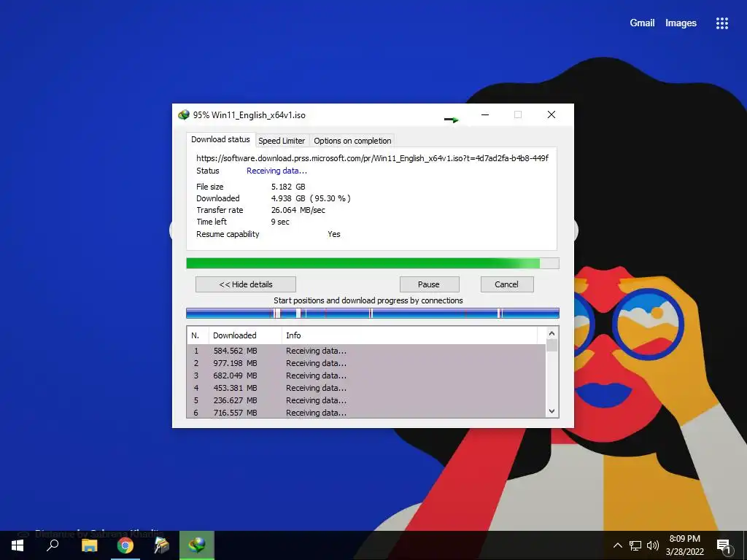The height and width of the screenshot is (560, 747).
Task: Click the connection list scroll-down arrow
Action: 551,411
